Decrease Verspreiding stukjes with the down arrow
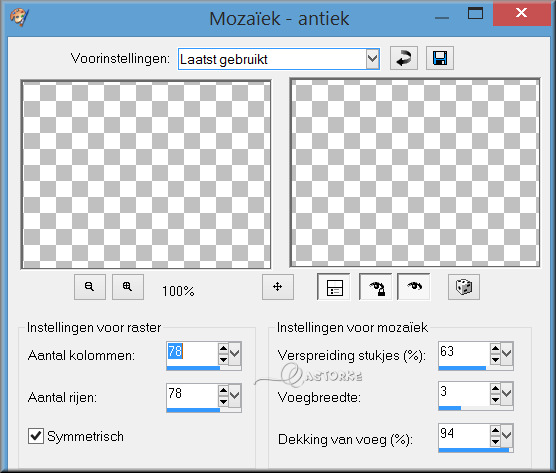The width and height of the screenshot is (556, 473). (x=495, y=360)
